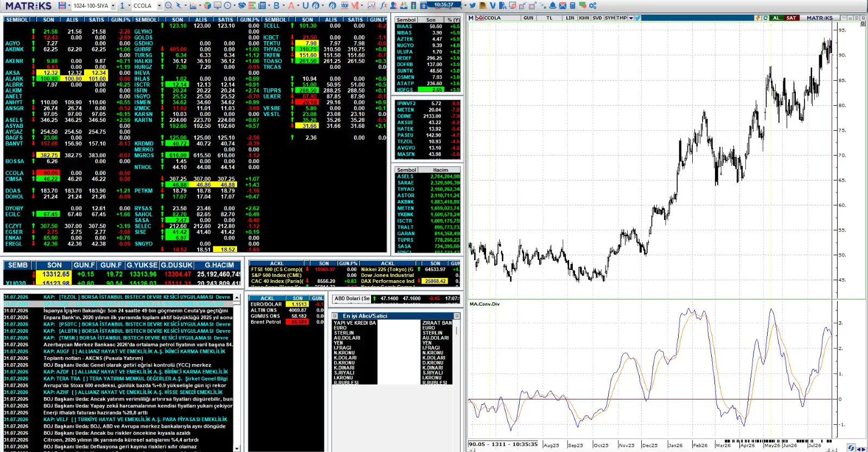Click the save layout floppy disk icon
Image resolution: width=868 pixels, height=452 pixels.
click(x=62, y=5)
